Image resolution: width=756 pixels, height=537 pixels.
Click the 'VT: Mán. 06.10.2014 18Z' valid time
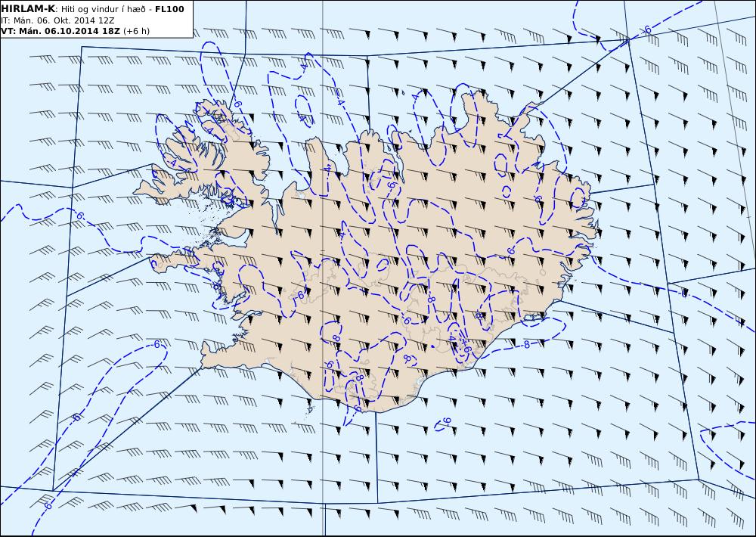(x=60, y=31)
